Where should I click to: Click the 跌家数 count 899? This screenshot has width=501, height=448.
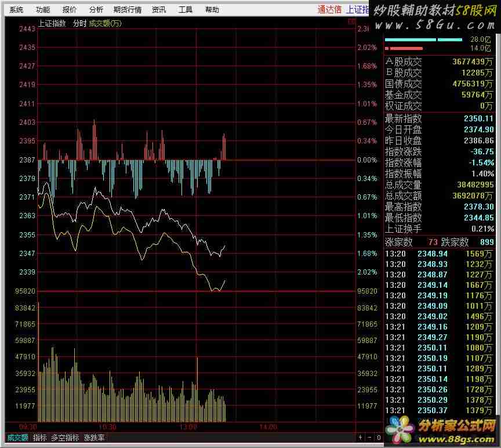[x=487, y=242]
